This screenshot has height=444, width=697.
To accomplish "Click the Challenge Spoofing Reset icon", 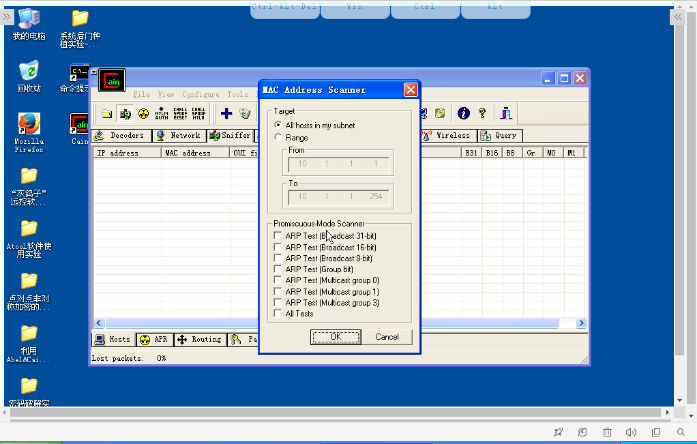I will coord(180,114).
